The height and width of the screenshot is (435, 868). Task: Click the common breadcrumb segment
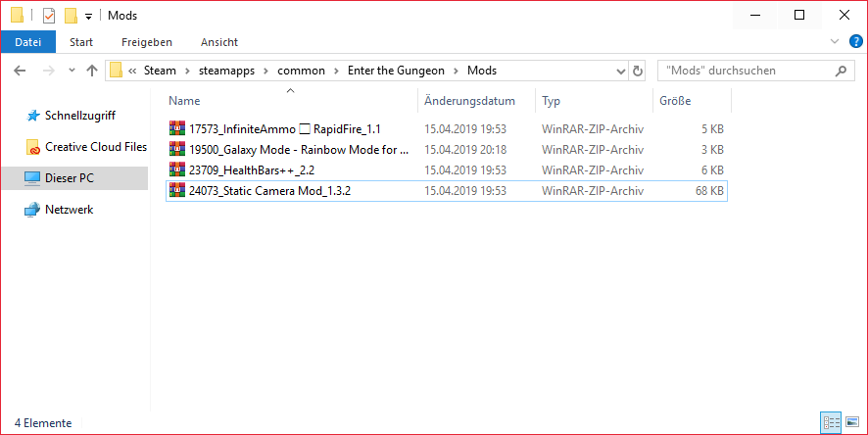pyautogui.click(x=301, y=71)
